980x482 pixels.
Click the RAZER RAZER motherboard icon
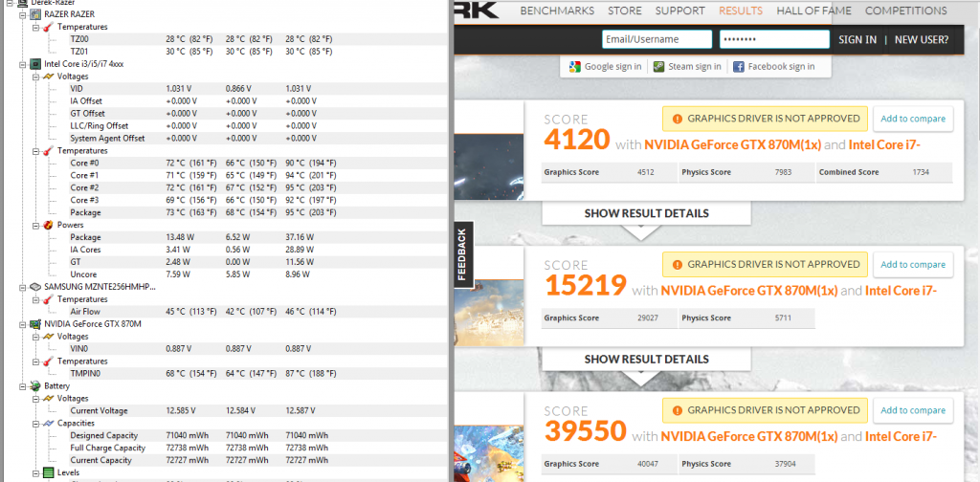click(x=36, y=13)
